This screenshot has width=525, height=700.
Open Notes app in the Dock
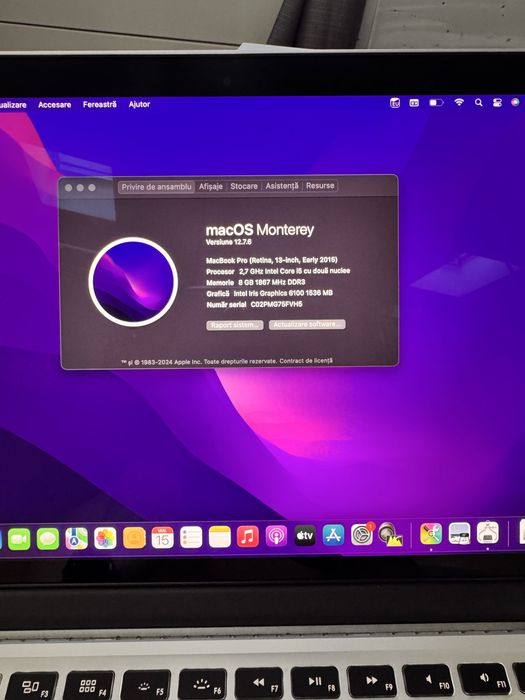[x=220, y=537]
